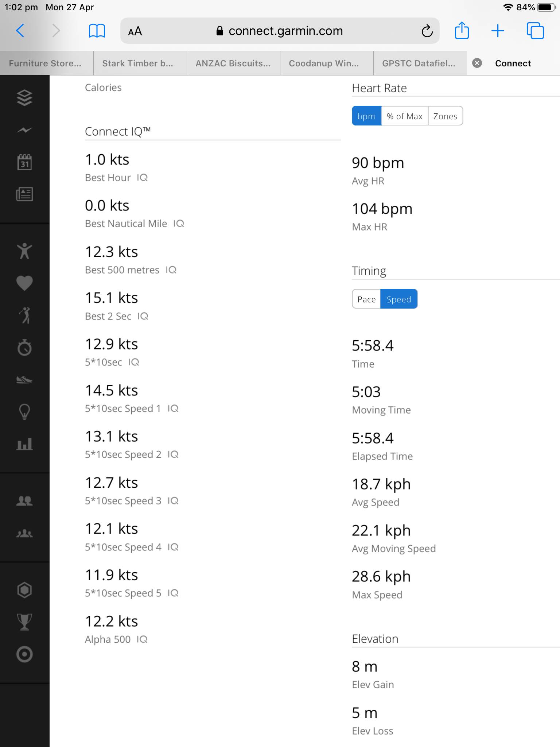Select Speed in the Timing toggle
The height and width of the screenshot is (747, 560).
point(399,299)
